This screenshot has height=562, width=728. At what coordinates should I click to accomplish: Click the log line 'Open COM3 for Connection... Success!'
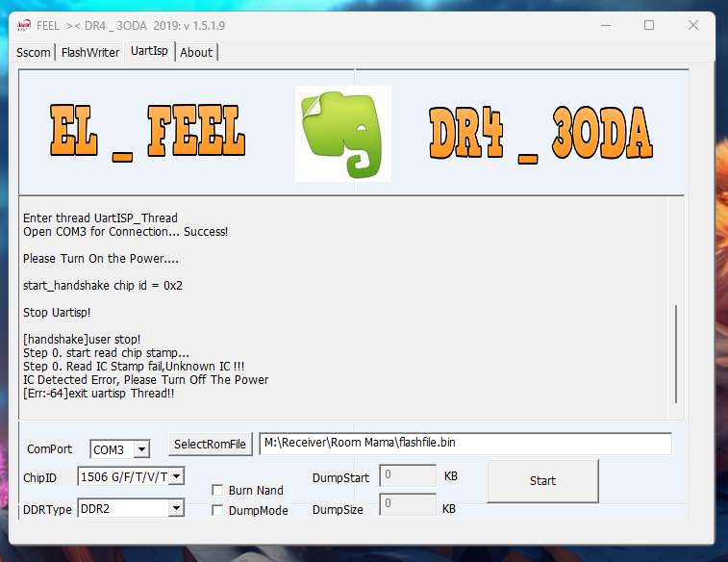[x=125, y=232]
